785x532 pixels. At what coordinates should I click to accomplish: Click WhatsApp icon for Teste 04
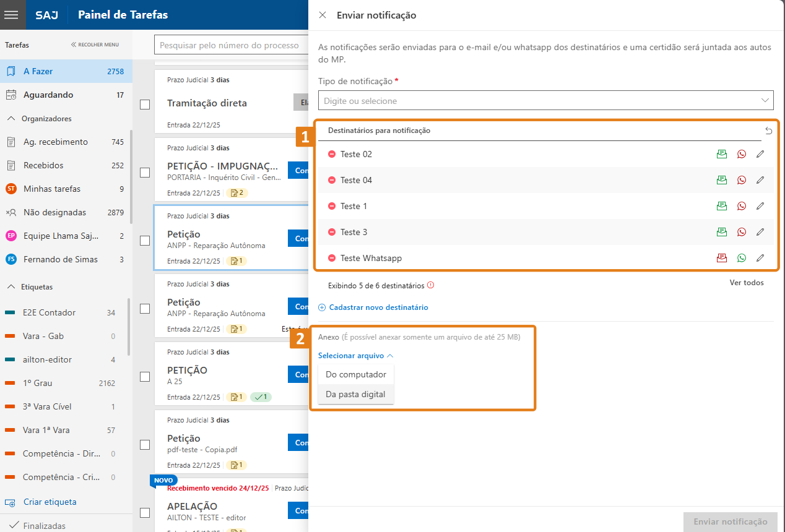tap(742, 180)
